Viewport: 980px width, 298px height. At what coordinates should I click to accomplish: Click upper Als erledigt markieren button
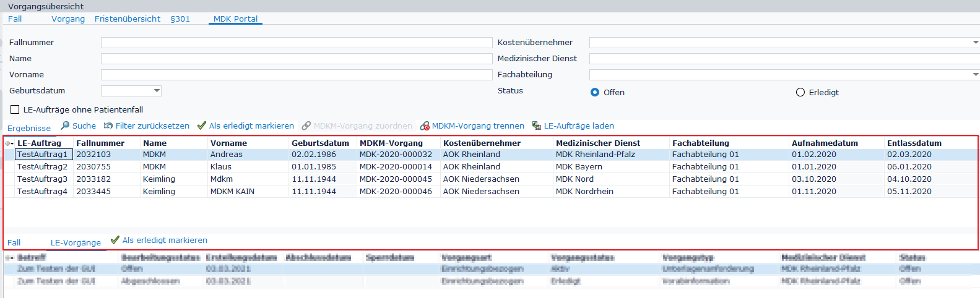[x=246, y=126]
